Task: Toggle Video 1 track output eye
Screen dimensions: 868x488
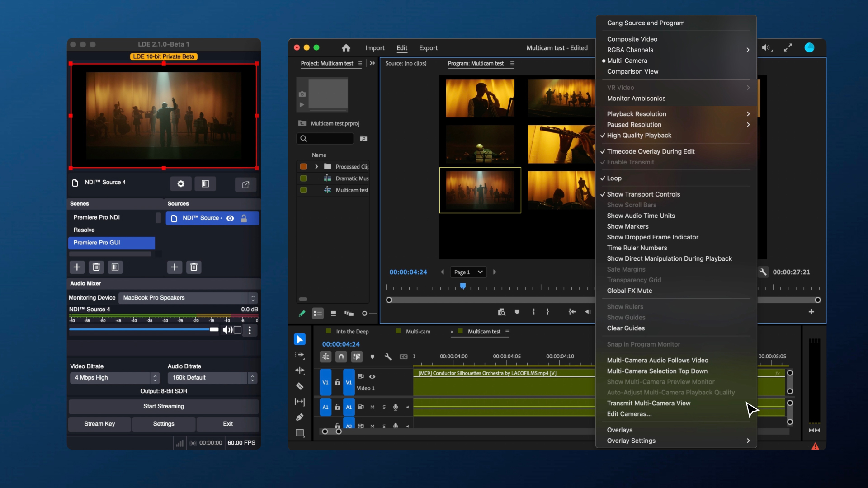Action: point(372,376)
